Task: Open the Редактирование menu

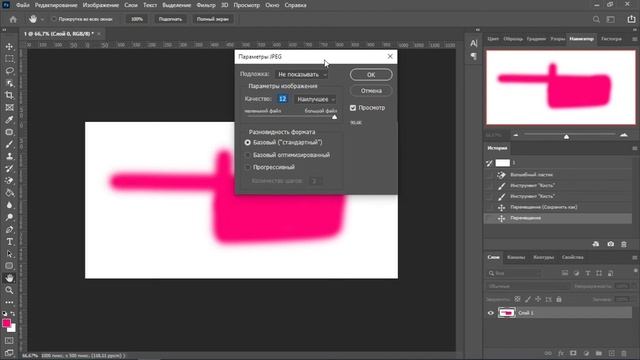Action: click(56, 5)
